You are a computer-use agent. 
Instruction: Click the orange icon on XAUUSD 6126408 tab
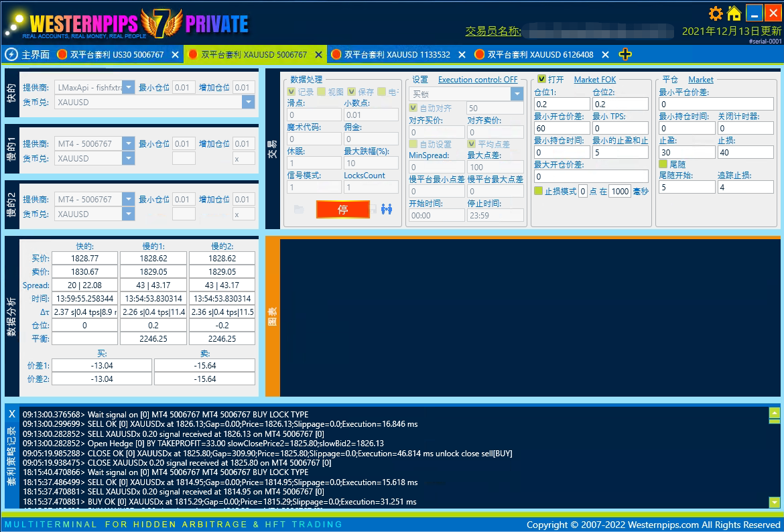click(479, 54)
